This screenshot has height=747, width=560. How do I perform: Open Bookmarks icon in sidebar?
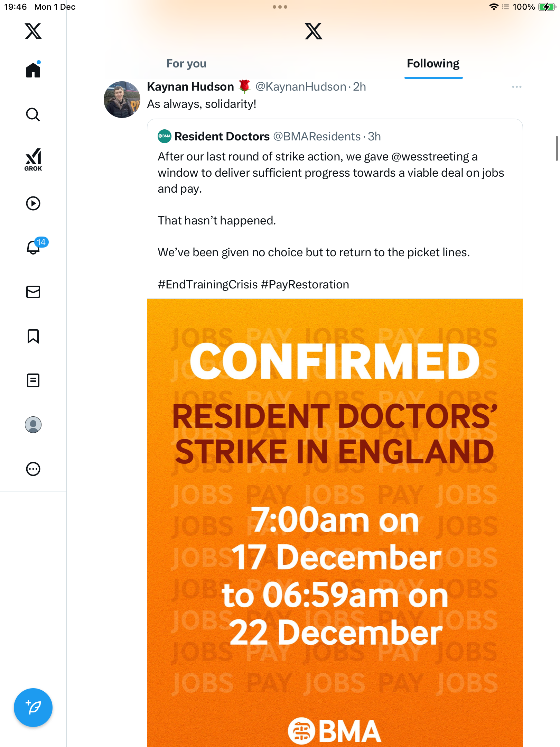click(x=33, y=336)
